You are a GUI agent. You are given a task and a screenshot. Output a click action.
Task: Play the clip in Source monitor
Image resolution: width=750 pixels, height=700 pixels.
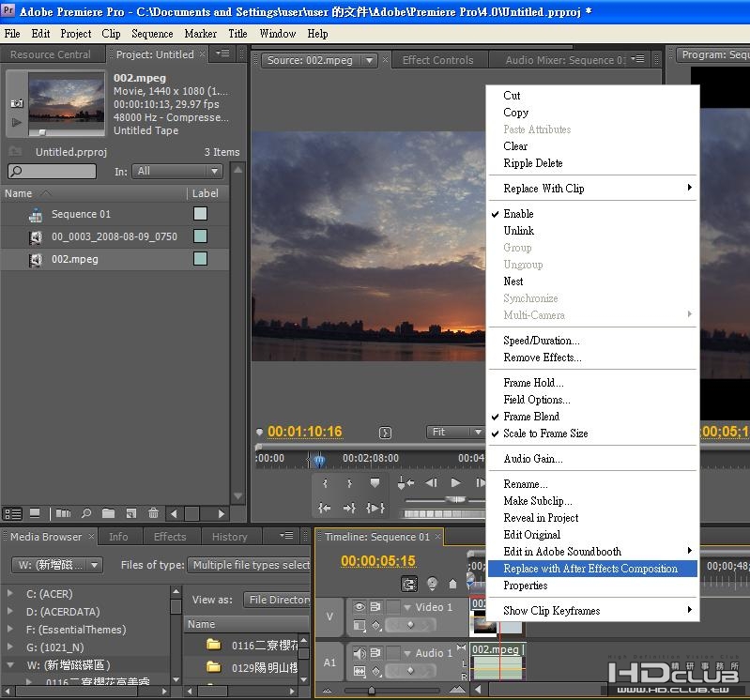click(456, 483)
